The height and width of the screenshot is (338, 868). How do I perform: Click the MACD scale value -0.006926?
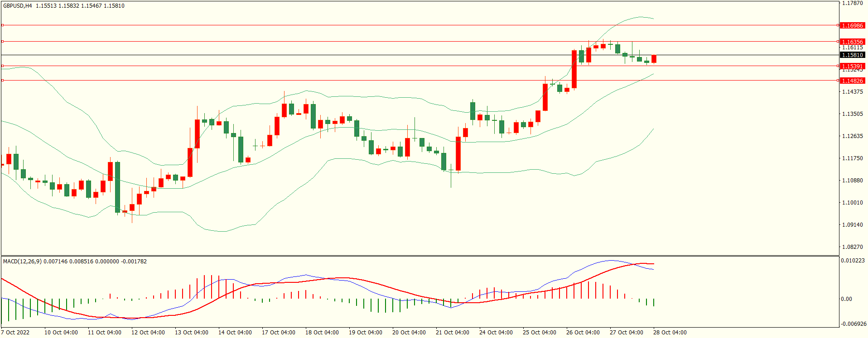click(854, 324)
